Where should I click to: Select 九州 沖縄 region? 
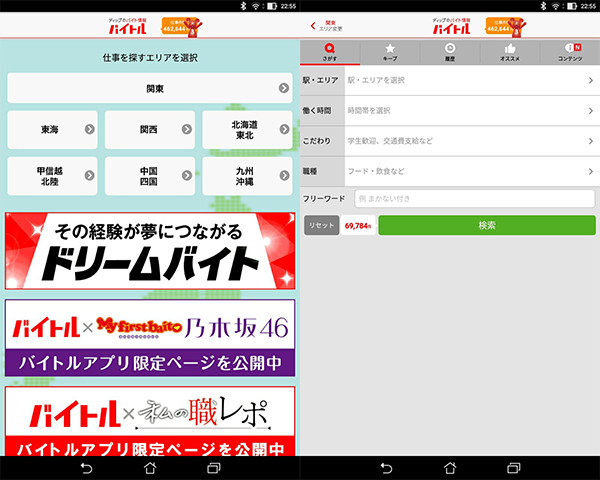point(247,176)
